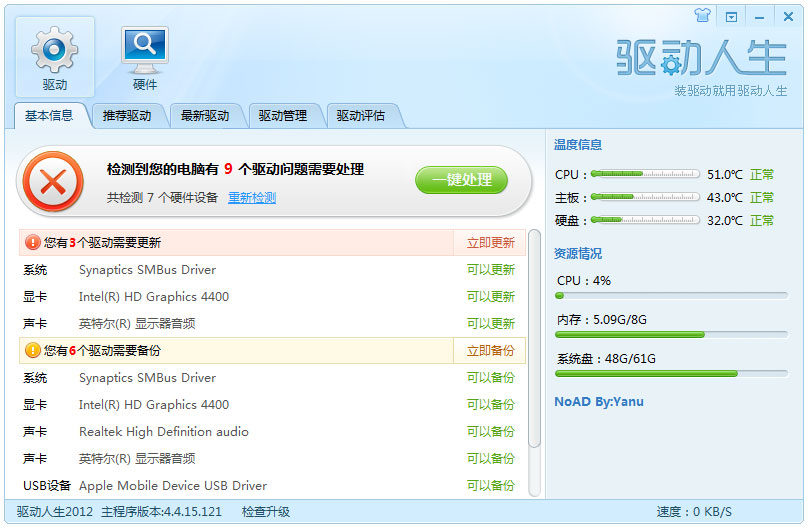809x528 pixels.
Task: Minimize the 驱动人生 window
Action: tap(759, 17)
